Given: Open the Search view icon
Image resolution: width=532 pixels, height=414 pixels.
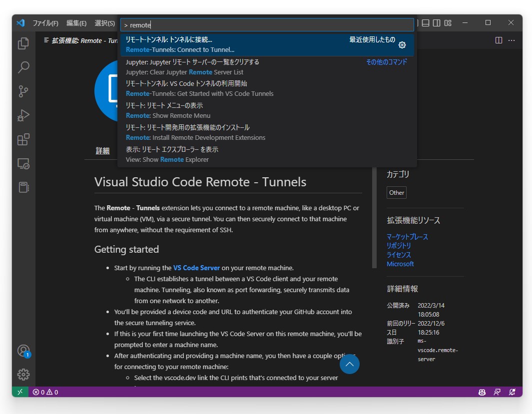Looking at the screenshot, I should [x=23, y=67].
